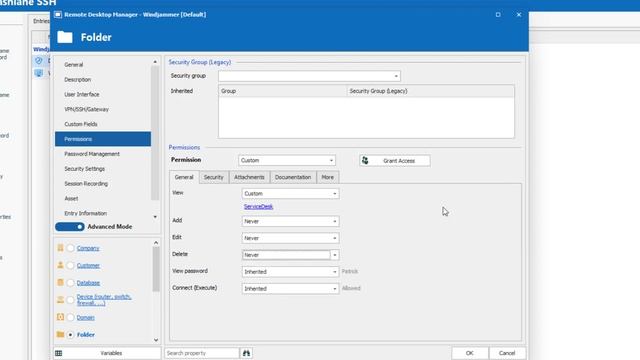Click the Company link
This screenshot has width=640, height=360.
coord(88,248)
